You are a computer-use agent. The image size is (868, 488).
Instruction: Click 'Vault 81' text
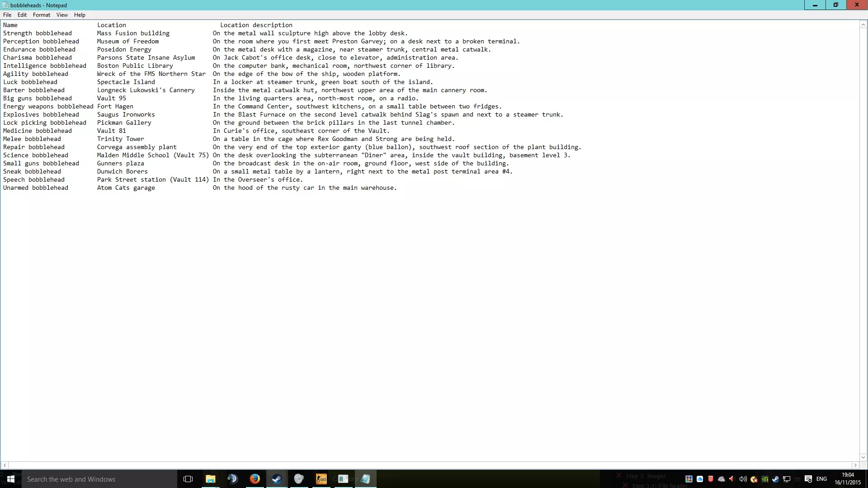(x=112, y=131)
